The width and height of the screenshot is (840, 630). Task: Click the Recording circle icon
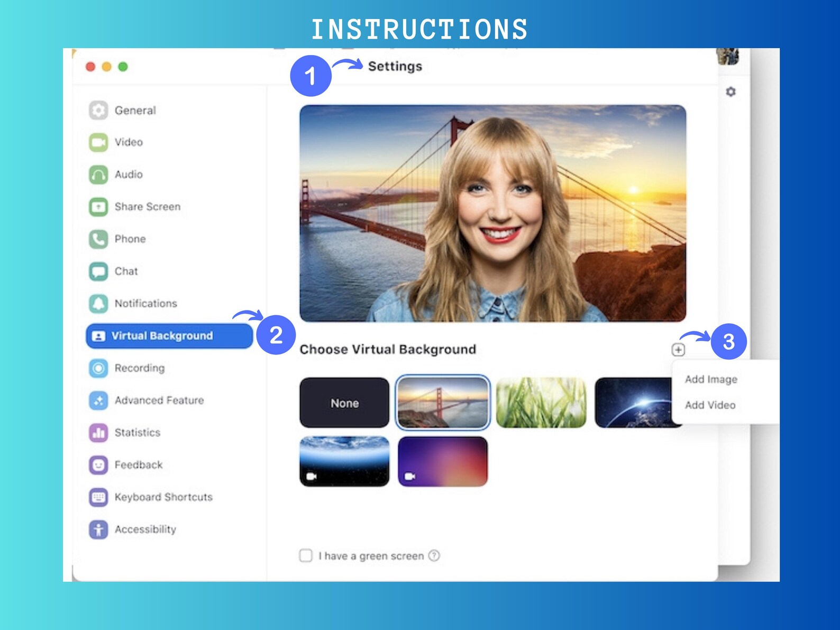point(98,368)
